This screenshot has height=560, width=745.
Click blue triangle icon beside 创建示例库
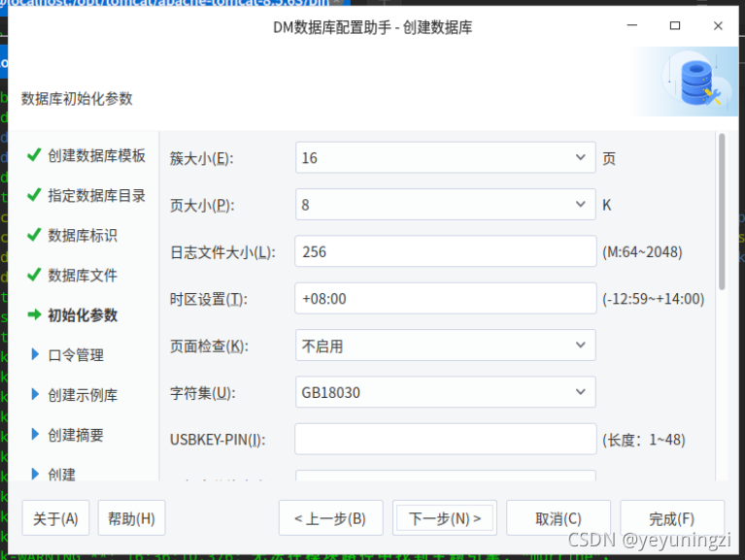pos(35,394)
